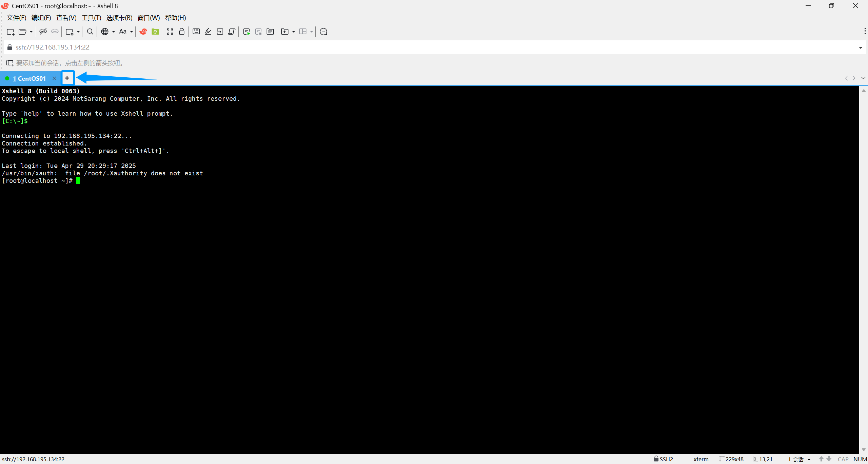Click the Disconnect session icon
The image size is (868, 464).
(43, 32)
